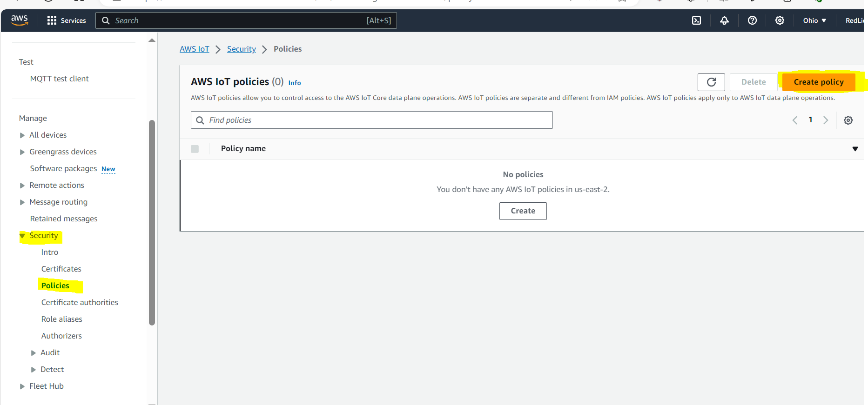The image size is (868, 405).
Task: Open the Security Intro page
Action: click(50, 252)
